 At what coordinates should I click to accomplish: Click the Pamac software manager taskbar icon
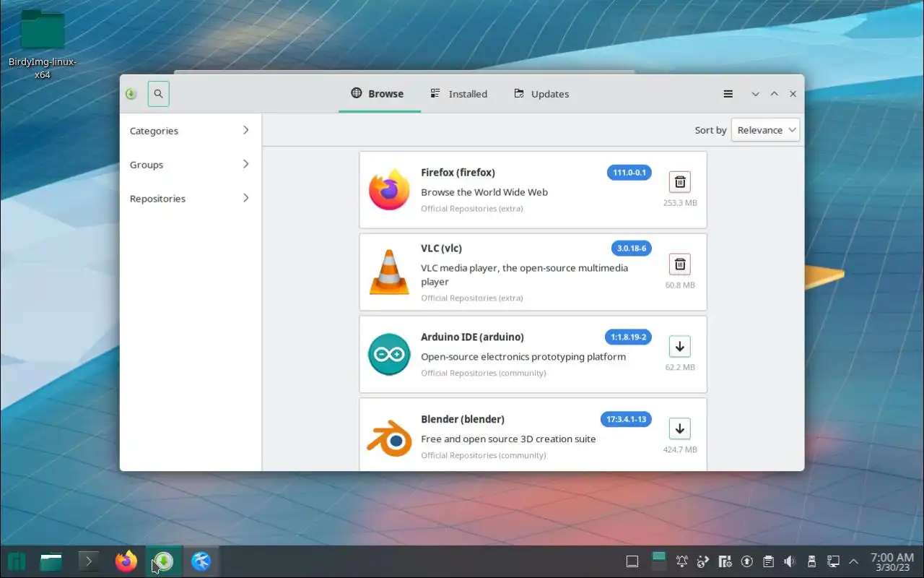[164, 561]
